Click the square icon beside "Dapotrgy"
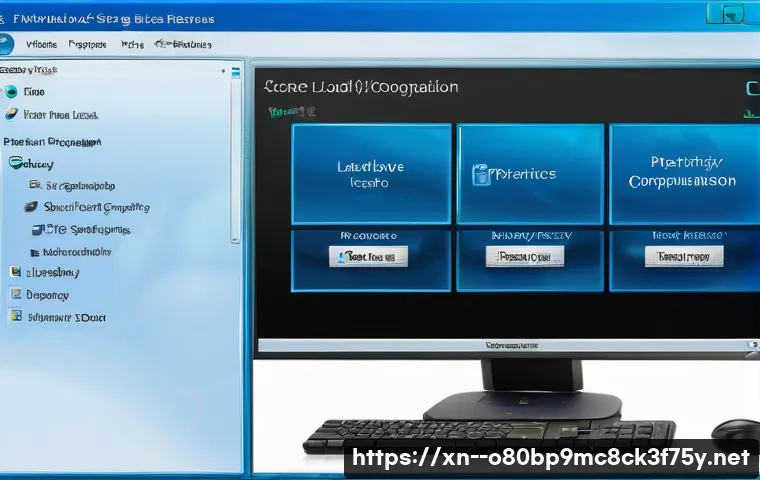Viewport: 760px width, 480px height. click(x=16, y=294)
